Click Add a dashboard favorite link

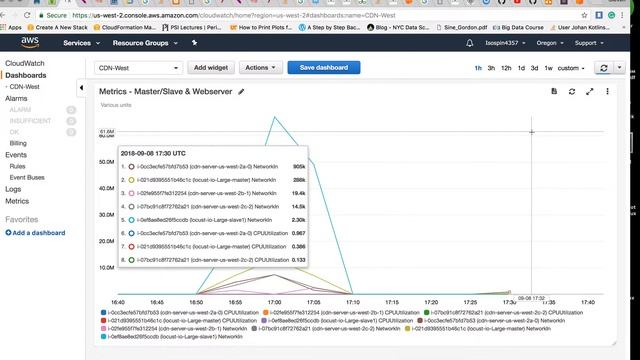pos(35,233)
